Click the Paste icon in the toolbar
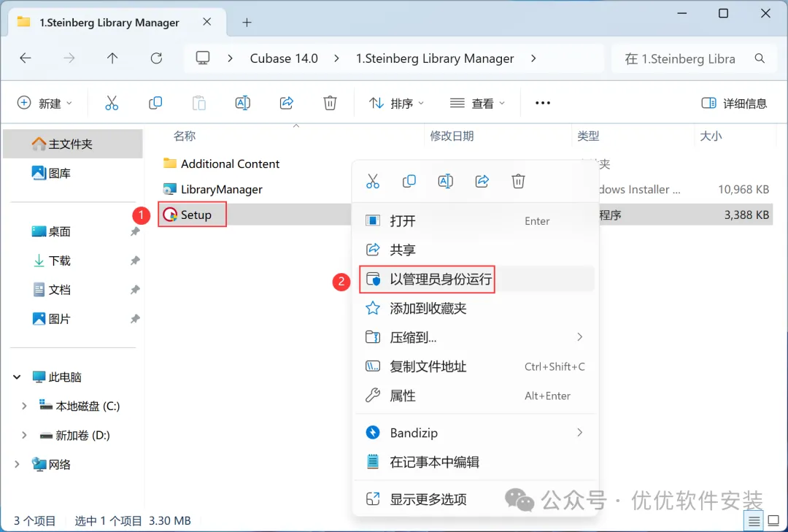Screen dimensions: 788x532 coord(199,103)
